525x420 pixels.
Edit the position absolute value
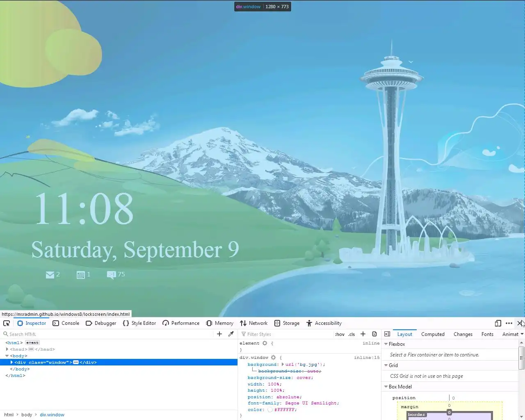[288, 397]
